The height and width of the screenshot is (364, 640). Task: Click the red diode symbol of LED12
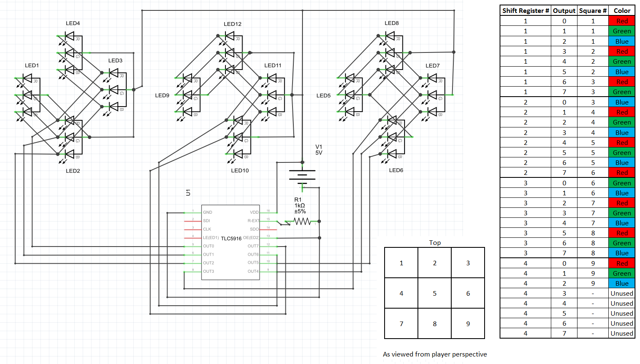(230, 36)
